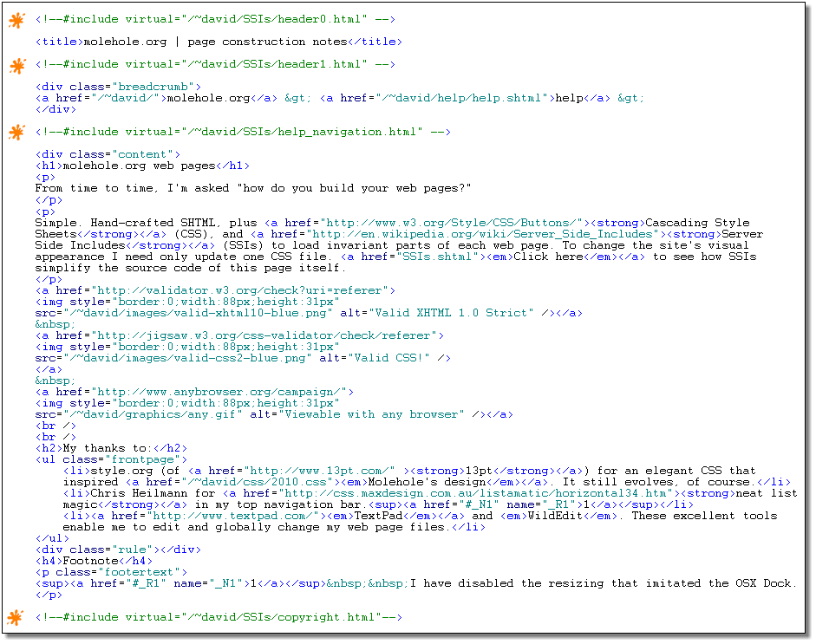Click the jigsaw.w3.org css-validator URL

click(x=264, y=335)
